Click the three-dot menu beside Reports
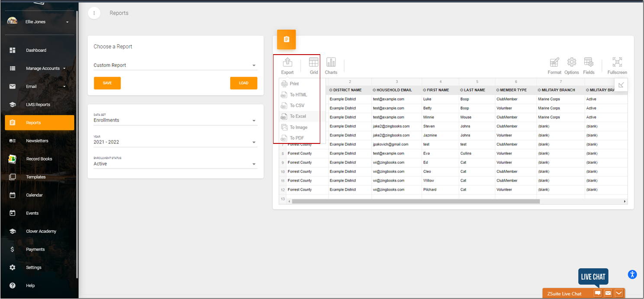The width and height of the screenshot is (644, 299). [94, 13]
